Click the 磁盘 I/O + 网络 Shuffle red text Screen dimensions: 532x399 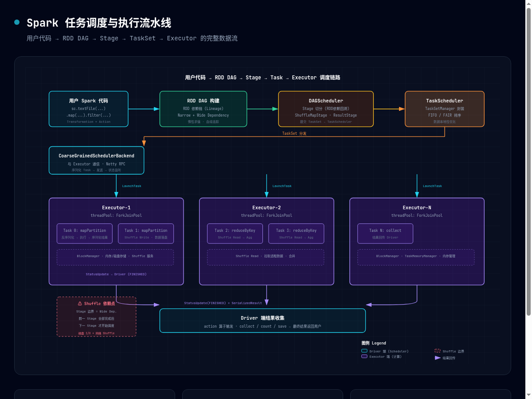[x=96, y=333]
